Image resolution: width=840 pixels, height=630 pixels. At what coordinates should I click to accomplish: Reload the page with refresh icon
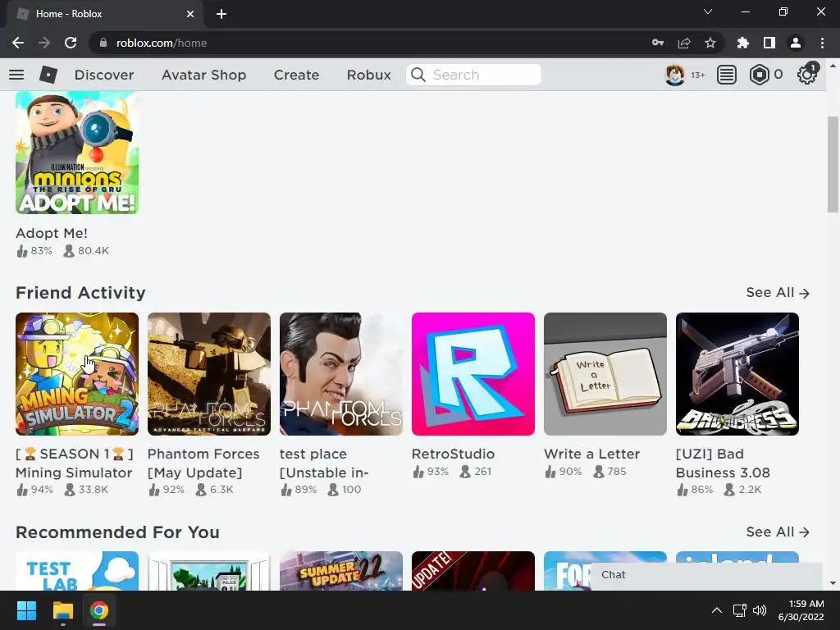[x=71, y=43]
